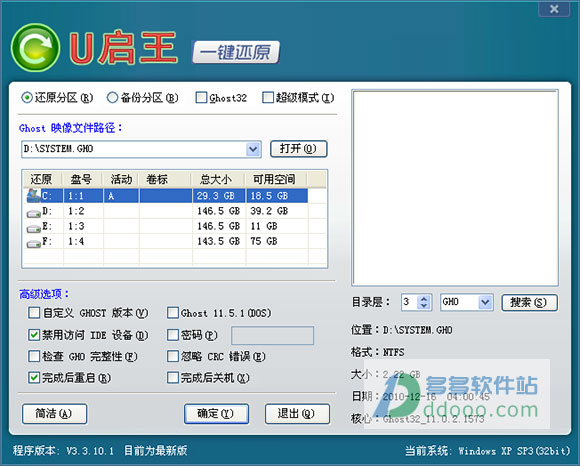Screen dimensions: 580x466
Task: Click the 格式: NTFS info text
Action: (x=378, y=352)
